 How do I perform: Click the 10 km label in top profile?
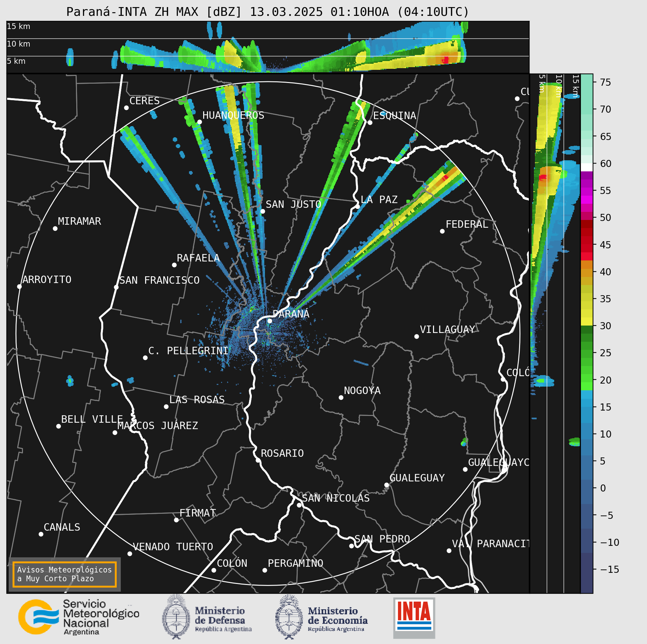pos(19,44)
